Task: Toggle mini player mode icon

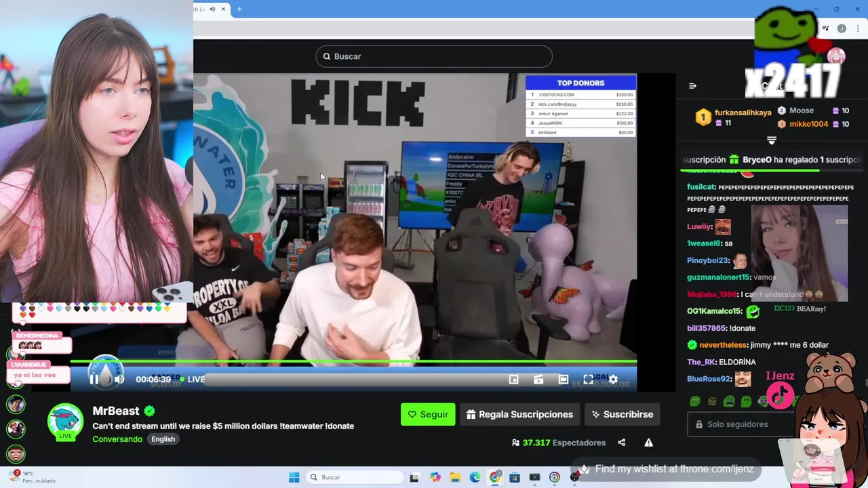Action: click(513, 380)
